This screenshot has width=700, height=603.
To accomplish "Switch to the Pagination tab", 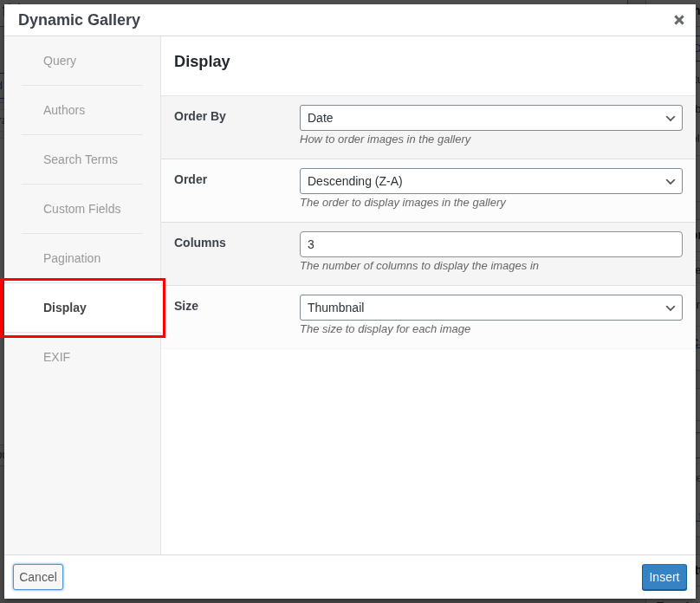I will [x=72, y=258].
